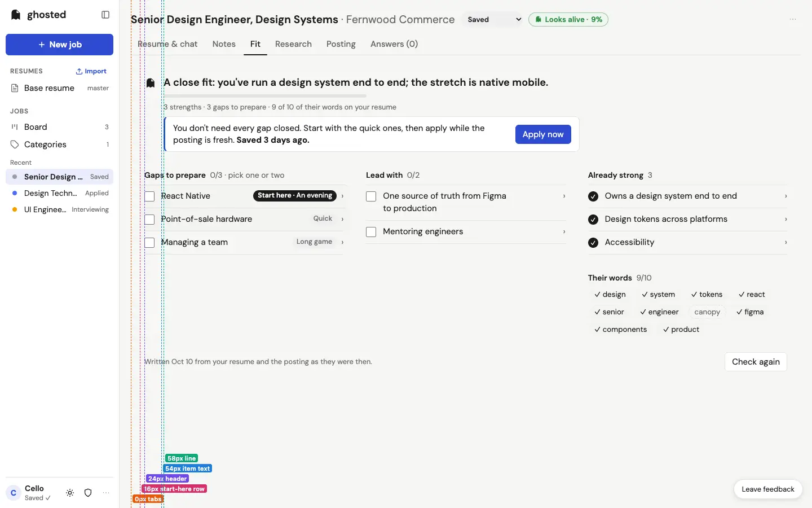Click the unmatched canopy keyword chip
The width and height of the screenshot is (812, 508).
[707, 312]
